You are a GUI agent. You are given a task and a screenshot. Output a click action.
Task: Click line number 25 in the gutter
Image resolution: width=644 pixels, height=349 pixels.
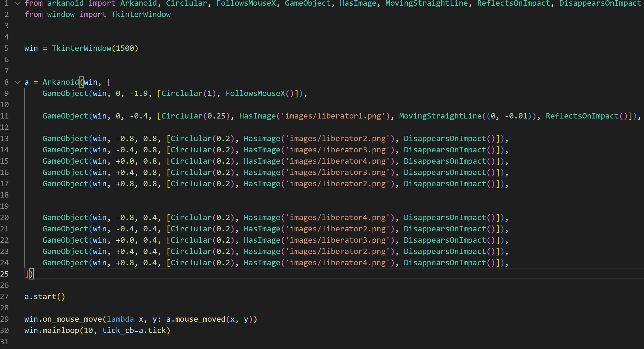pyautogui.click(x=4, y=274)
